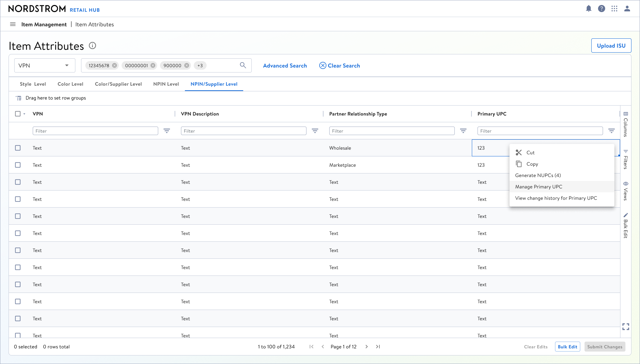Choose Manage Primary UPC menu entry
The image size is (640, 364).
[x=562, y=187]
